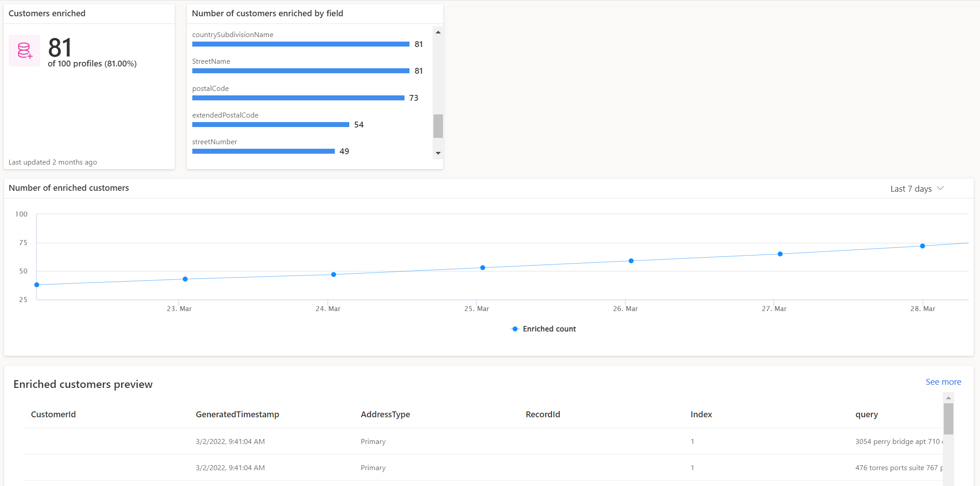Click the postalCode bar showing 73
Viewport: 980px width, 486px height.
[x=298, y=98]
